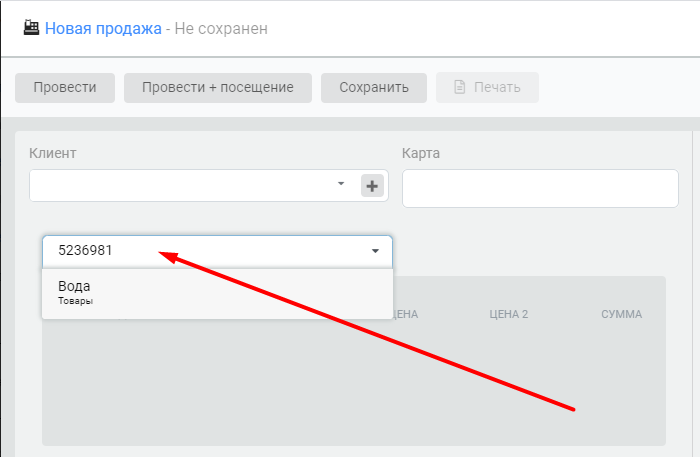This screenshot has width=700, height=457.
Task: Click the Провести button
Action: [x=65, y=87]
